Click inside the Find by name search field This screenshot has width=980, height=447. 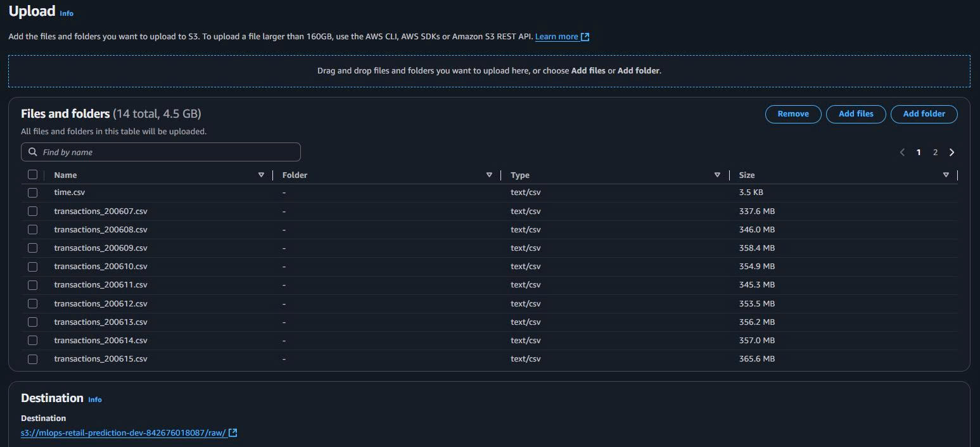[158, 152]
